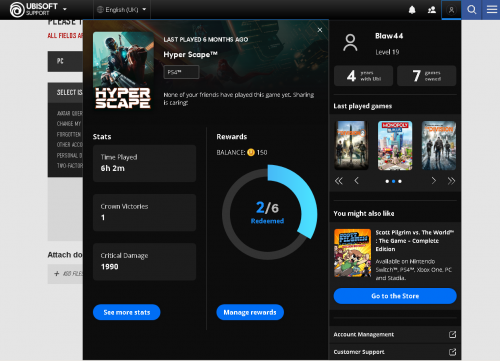Click the Level 19 text
Image resolution: width=500 pixels, height=361 pixels.
(x=387, y=52)
